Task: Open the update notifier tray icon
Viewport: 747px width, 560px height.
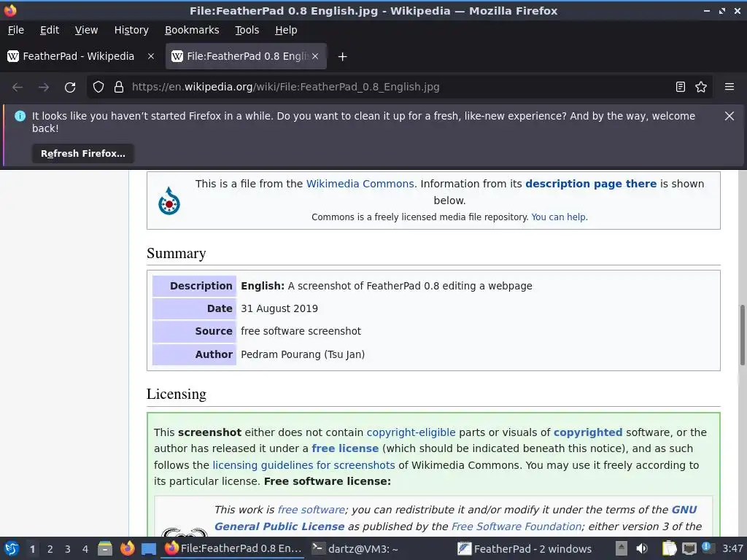Action: (707, 548)
